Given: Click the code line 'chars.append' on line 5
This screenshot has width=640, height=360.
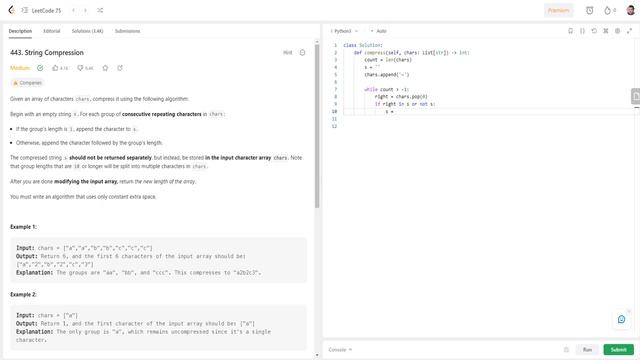Looking at the screenshot, I should point(387,75).
